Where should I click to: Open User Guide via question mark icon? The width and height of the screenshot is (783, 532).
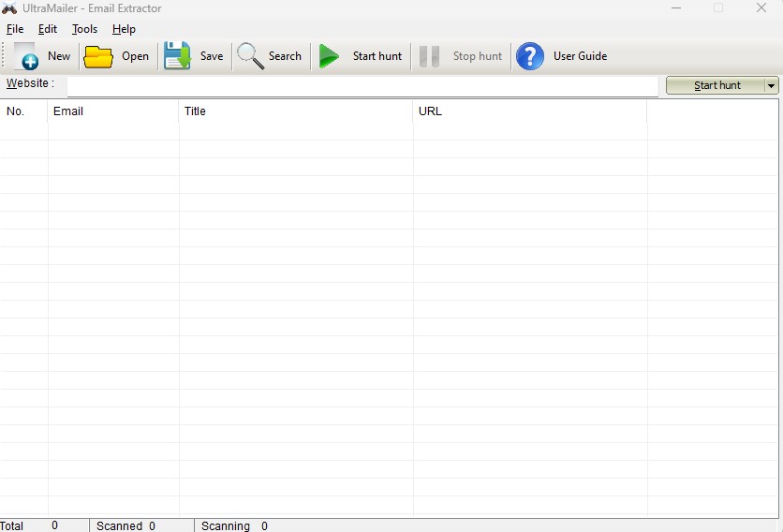pyautogui.click(x=530, y=56)
